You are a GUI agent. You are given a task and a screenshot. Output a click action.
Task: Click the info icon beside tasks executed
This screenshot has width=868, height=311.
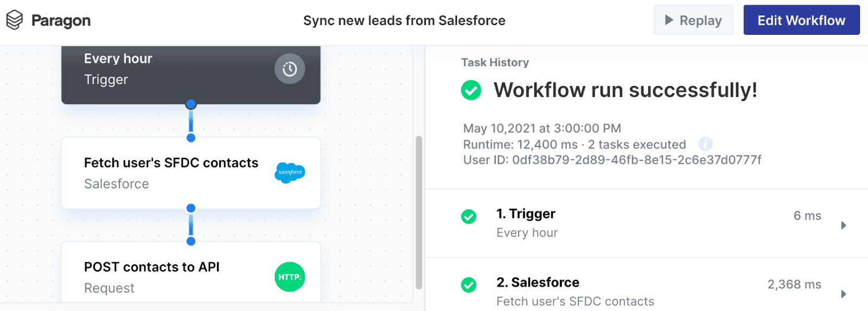[x=705, y=144]
